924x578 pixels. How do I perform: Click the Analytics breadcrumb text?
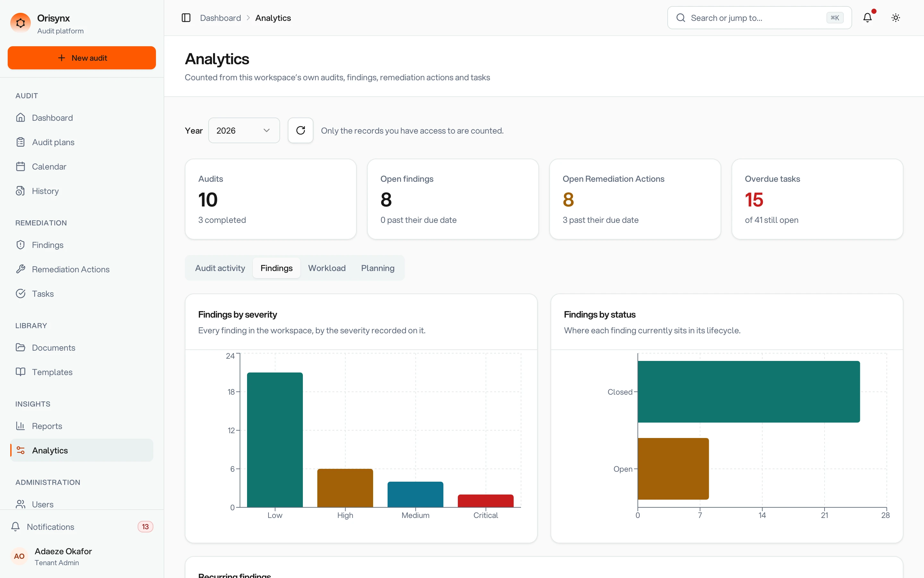point(273,18)
